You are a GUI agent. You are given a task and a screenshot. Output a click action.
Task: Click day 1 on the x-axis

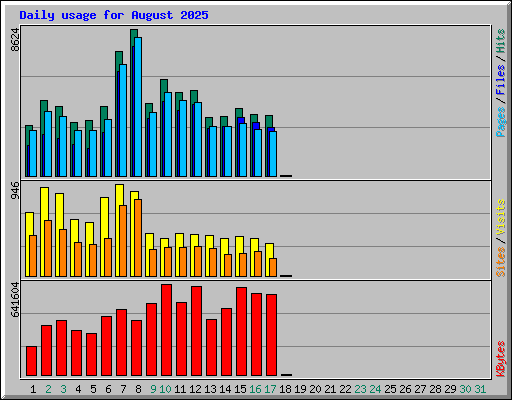click(x=33, y=389)
